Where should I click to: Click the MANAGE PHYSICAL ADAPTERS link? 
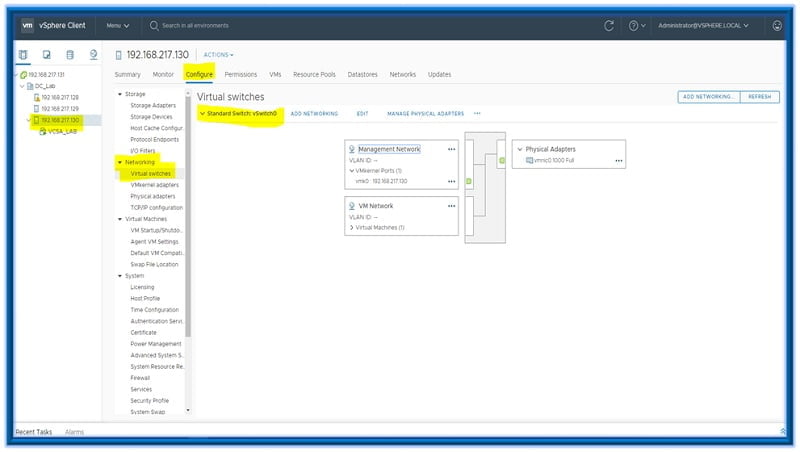point(425,114)
